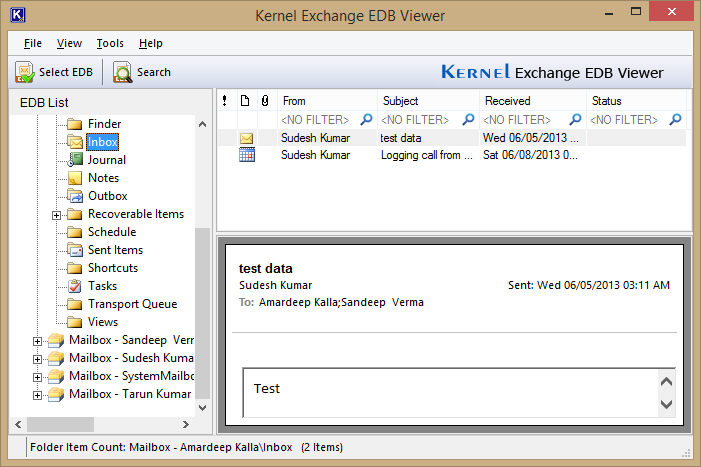The width and height of the screenshot is (701, 467).
Task: Click the Mailbox - Tarun Kumar mailbox icon
Action: click(x=56, y=394)
